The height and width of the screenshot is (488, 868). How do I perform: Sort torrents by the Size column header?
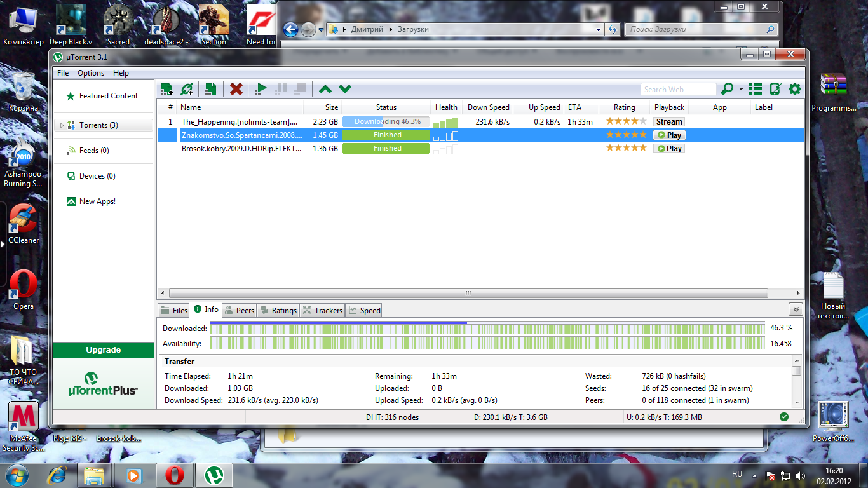pyautogui.click(x=322, y=107)
